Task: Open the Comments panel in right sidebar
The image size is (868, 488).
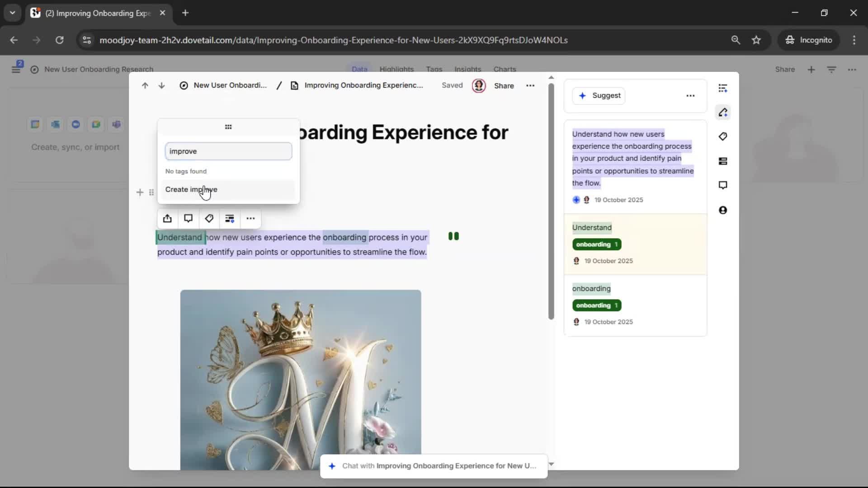Action: (723, 185)
